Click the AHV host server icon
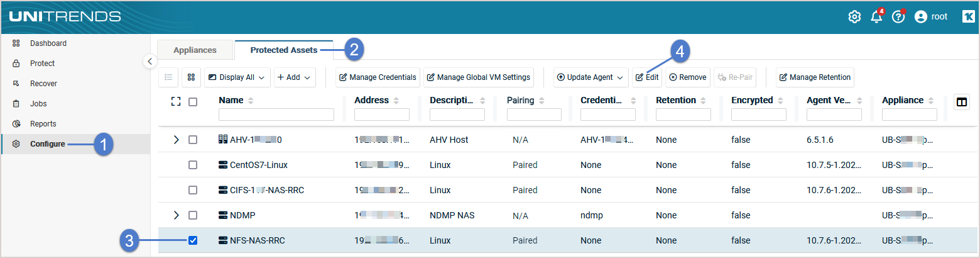 click(222, 140)
